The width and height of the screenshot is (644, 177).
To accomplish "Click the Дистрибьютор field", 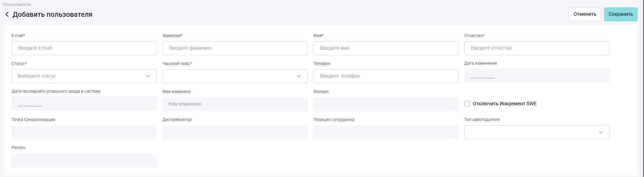I will [x=235, y=132].
